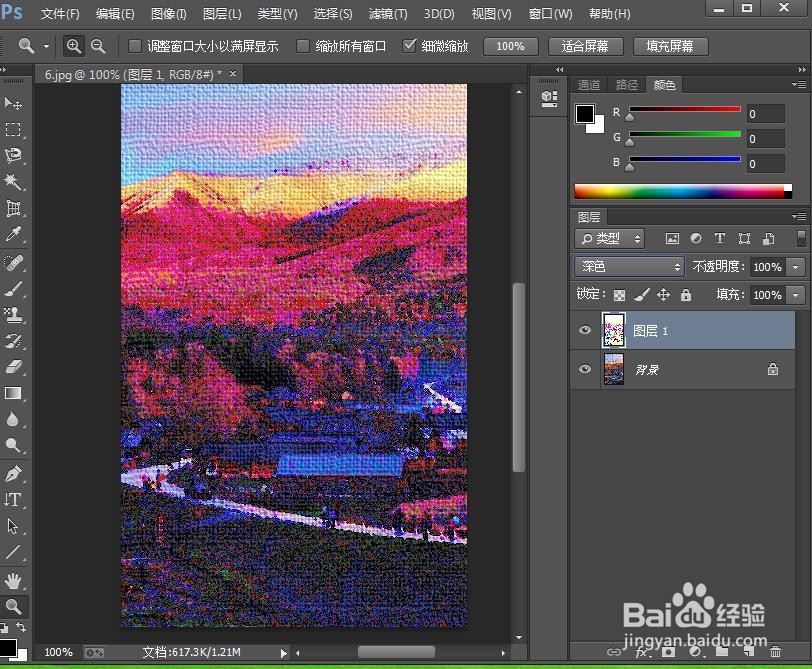This screenshot has width=812, height=669.
Task: Select the Blur tool
Action: [x=13, y=419]
